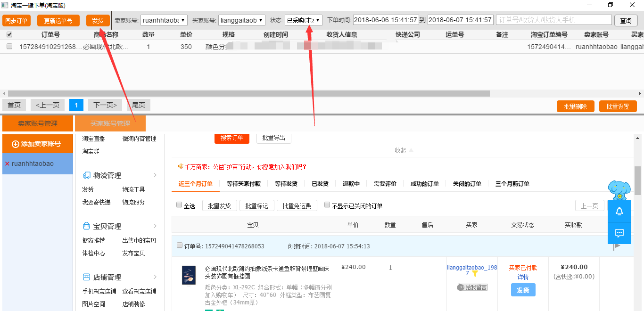Click the start time field 2018-06-06 15:41:57
644x311 pixels.
click(x=386, y=20)
